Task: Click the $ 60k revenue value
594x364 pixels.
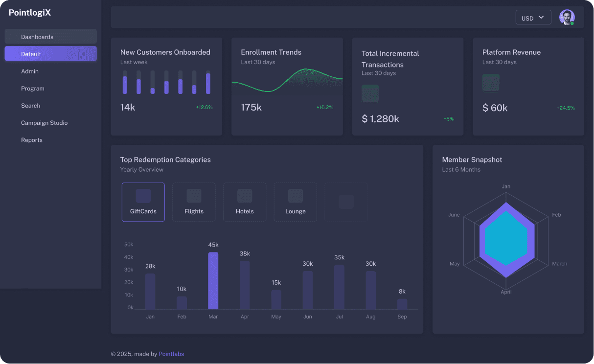Action: point(495,108)
